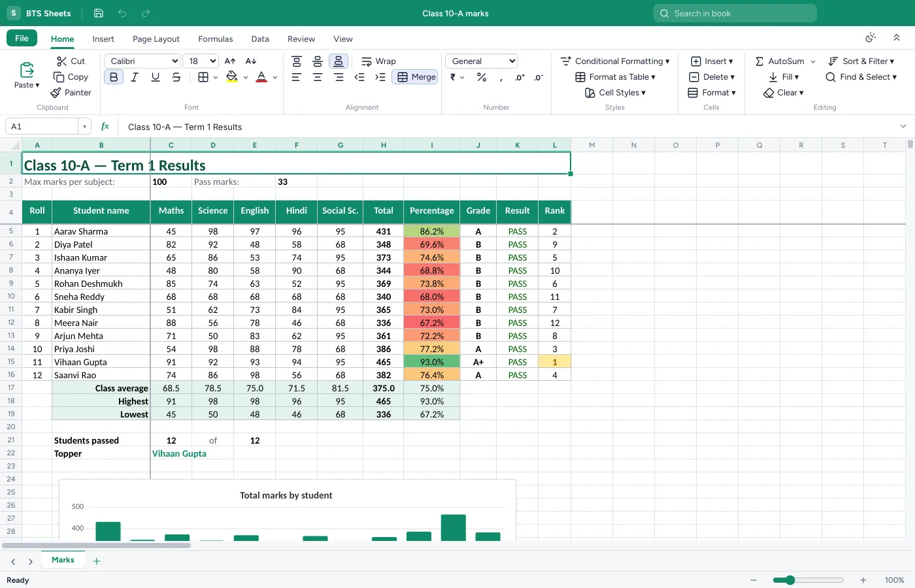Open the Calibri font family dropdown

[x=142, y=61]
